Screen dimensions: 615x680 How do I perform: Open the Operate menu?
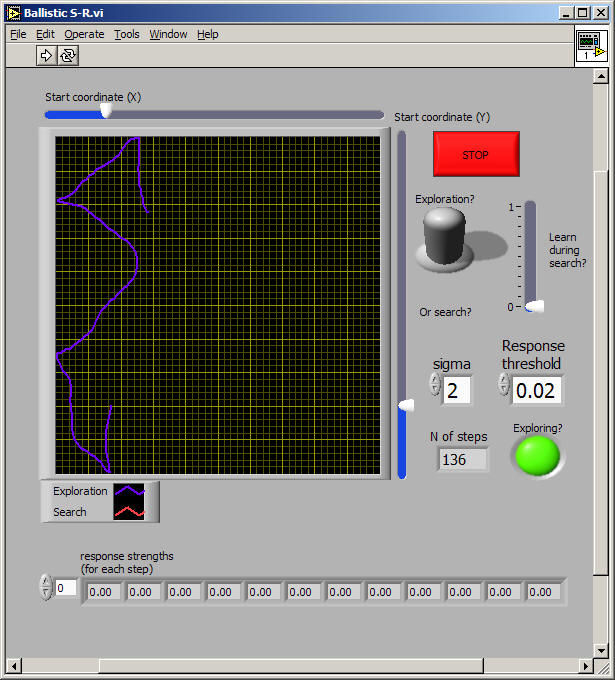(x=84, y=34)
